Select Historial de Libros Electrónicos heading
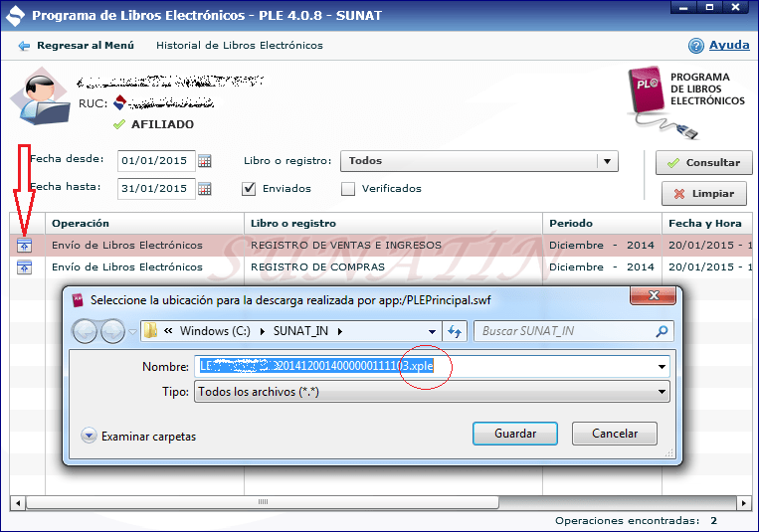 pos(240,46)
